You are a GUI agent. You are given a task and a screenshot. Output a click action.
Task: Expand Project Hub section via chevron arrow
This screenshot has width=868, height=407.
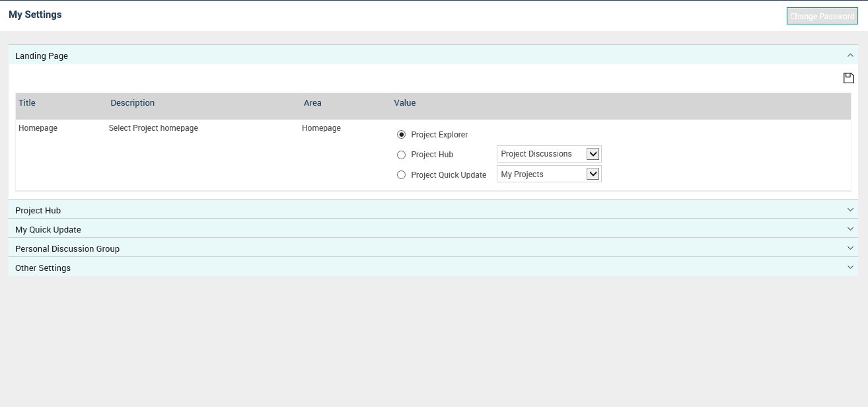click(x=850, y=210)
